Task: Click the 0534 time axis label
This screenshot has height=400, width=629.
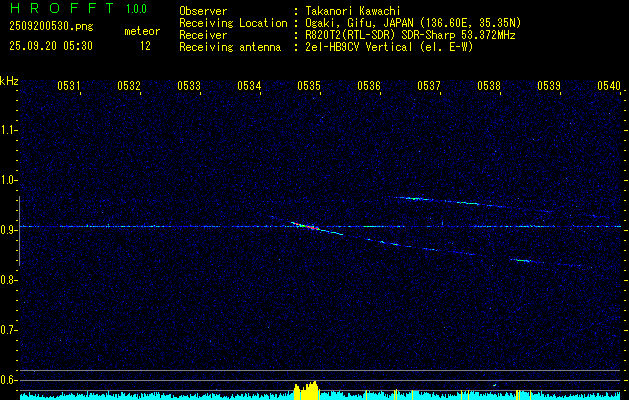Action: pyautogui.click(x=249, y=85)
